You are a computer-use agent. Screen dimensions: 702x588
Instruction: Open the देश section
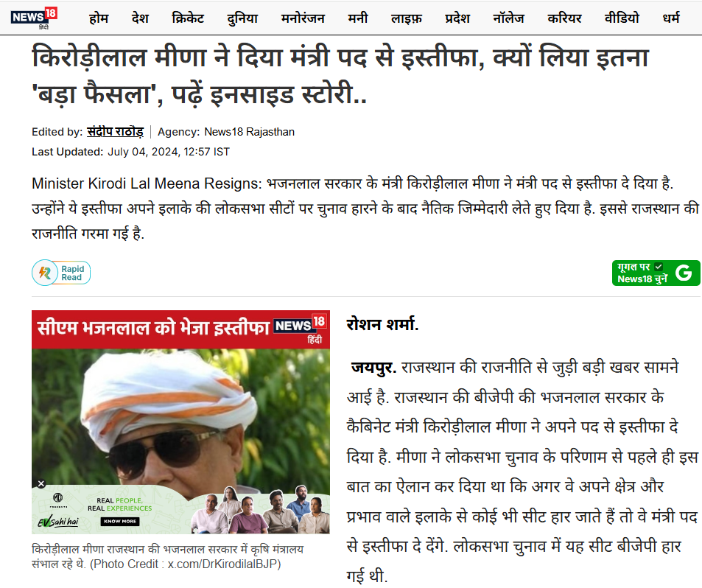tap(140, 18)
